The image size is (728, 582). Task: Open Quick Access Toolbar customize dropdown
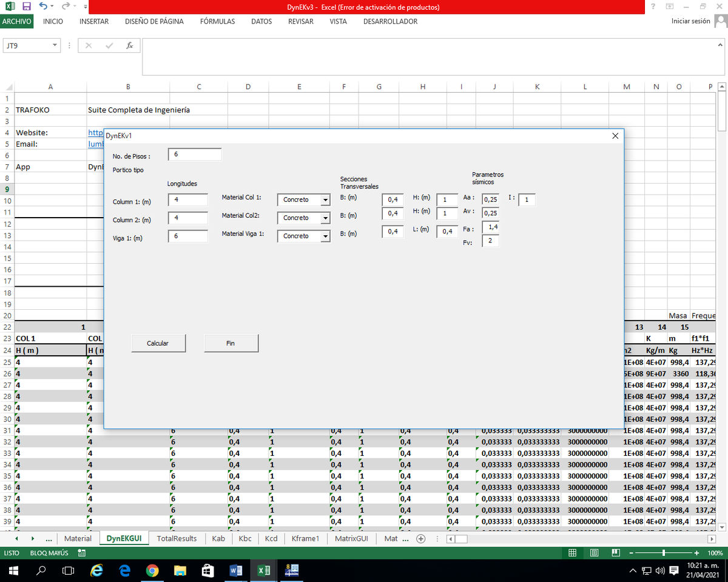[84, 7]
